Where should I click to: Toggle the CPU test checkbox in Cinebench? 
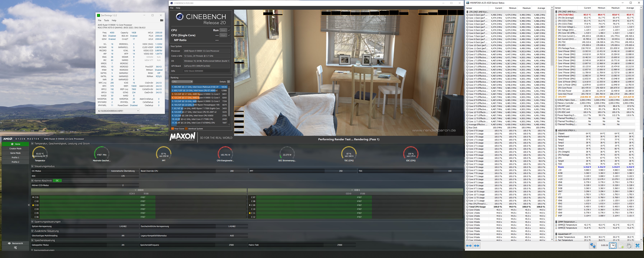click(229, 30)
